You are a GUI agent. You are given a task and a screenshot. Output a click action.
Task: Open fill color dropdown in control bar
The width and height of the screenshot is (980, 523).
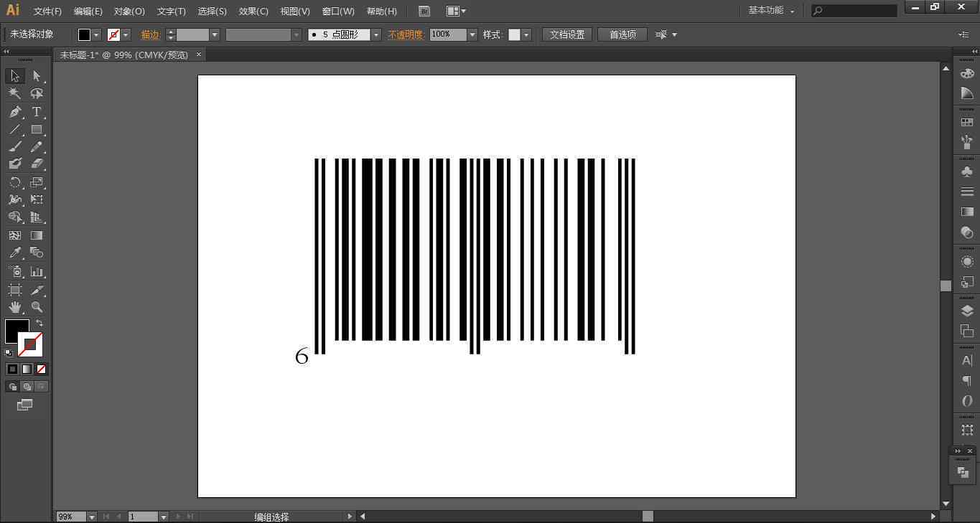pyautogui.click(x=96, y=34)
